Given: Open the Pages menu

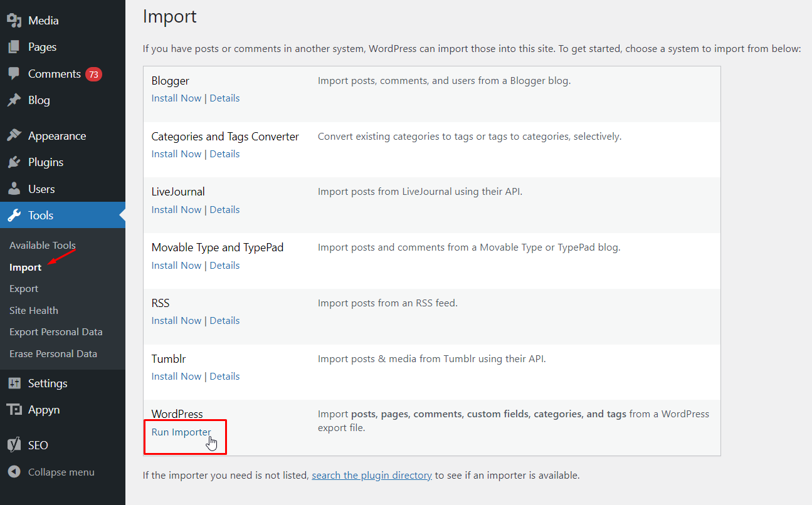Looking at the screenshot, I should point(42,47).
